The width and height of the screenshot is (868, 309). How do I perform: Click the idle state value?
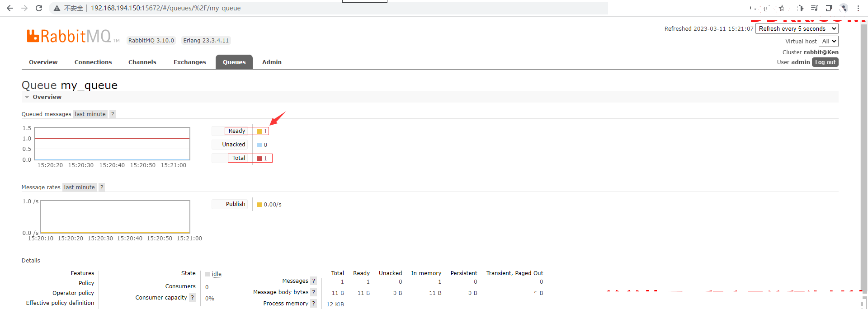(x=217, y=274)
